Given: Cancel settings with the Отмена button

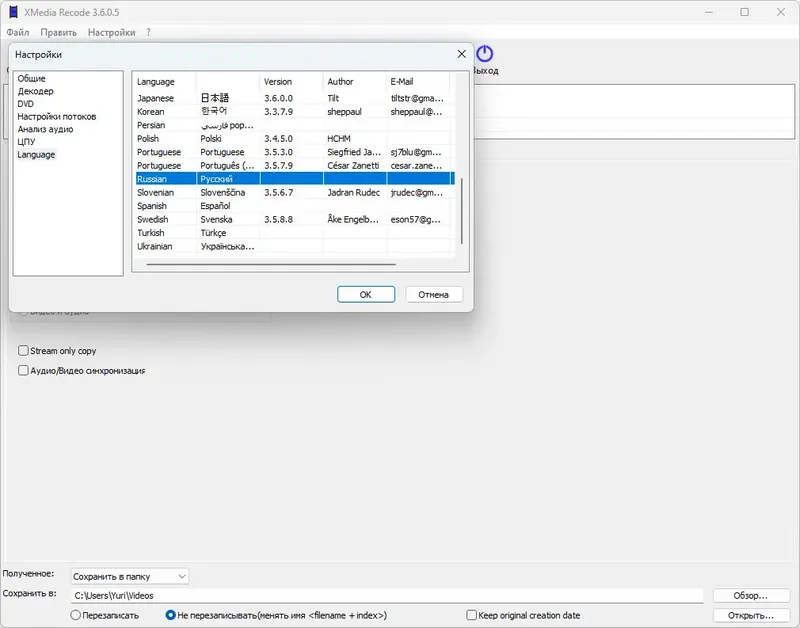Looking at the screenshot, I should pos(434,294).
